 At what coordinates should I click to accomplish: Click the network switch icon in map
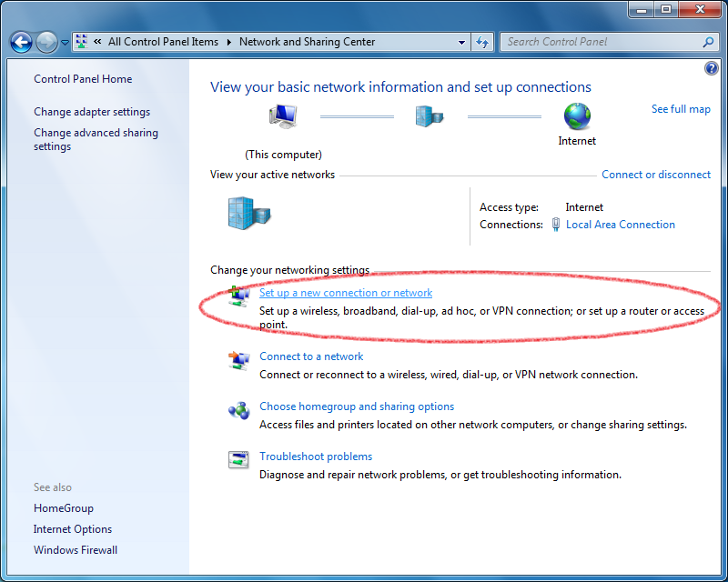(430, 116)
